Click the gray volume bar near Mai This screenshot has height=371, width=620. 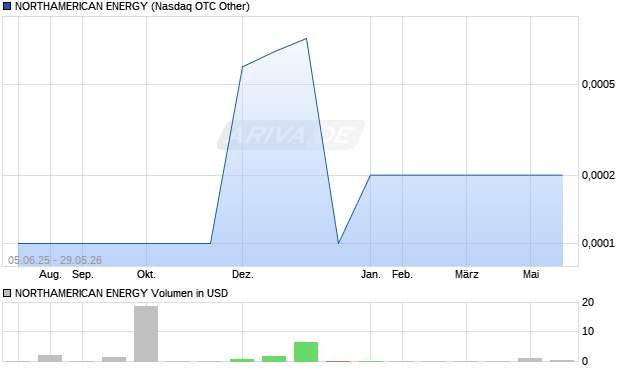[x=530, y=360]
